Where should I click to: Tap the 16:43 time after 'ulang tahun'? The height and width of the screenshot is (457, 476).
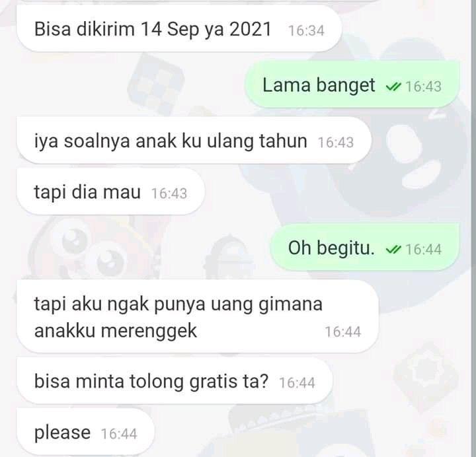point(335,142)
